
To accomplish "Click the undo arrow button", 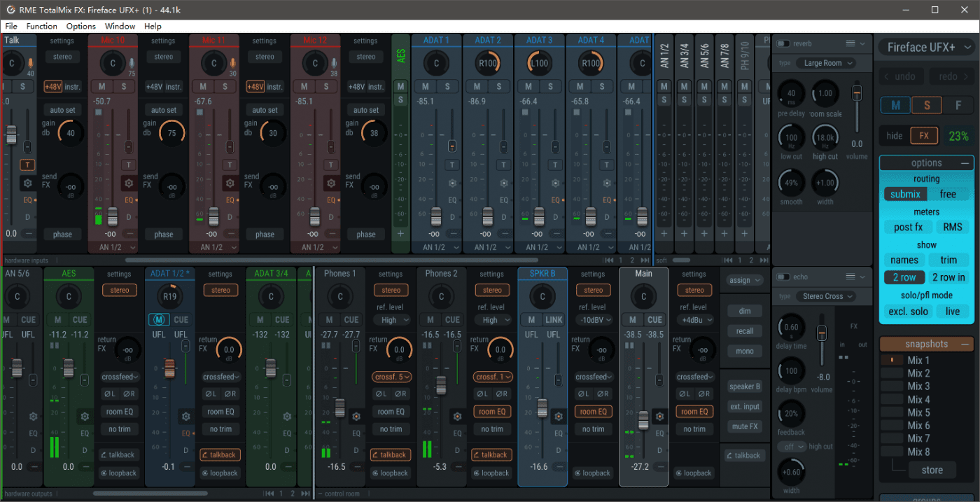I will pos(900,76).
